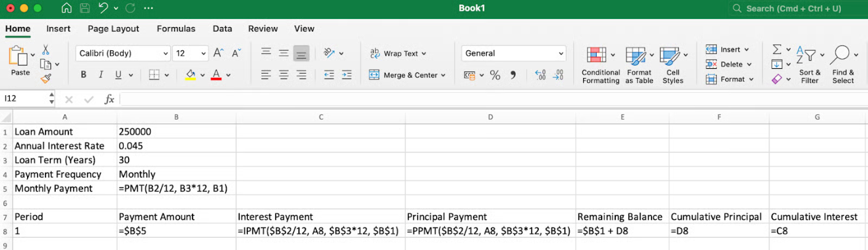Click the Increase Font Size icon
The width and height of the screenshot is (868, 250).
pyautogui.click(x=218, y=53)
